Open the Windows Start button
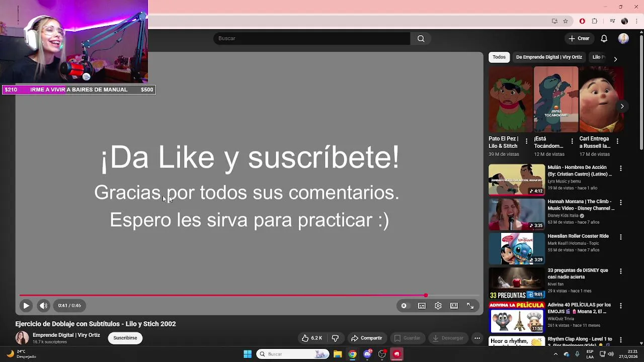Viewport: 644px width, 362px height. coord(248,354)
